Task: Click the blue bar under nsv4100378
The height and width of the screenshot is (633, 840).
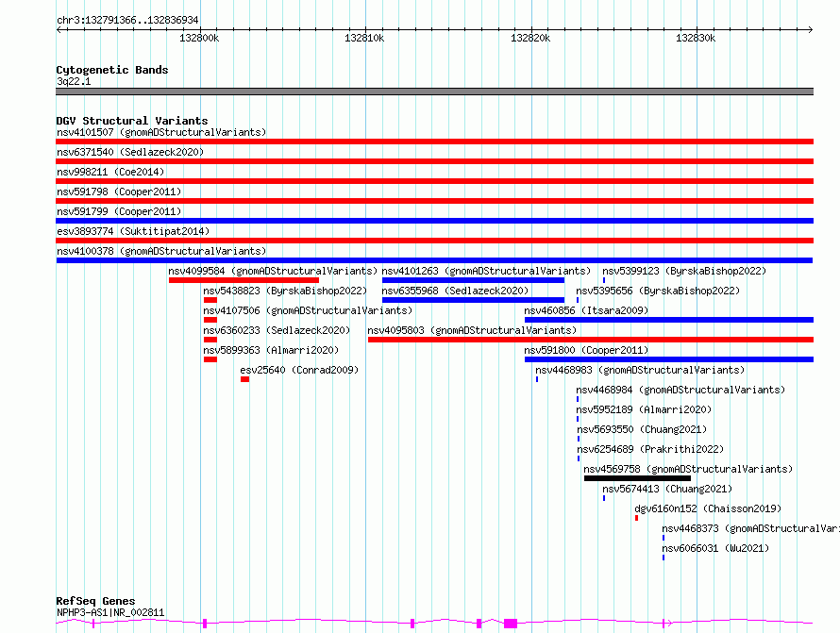Action: pyautogui.click(x=434, y=260)
